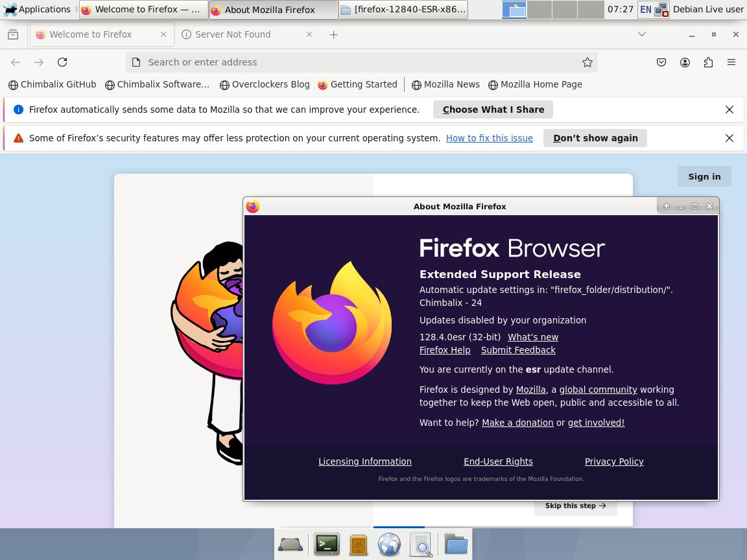This screenshot has width=747, height=560.
Task: Open Submit Feedback link
Action: coord(518,350)
